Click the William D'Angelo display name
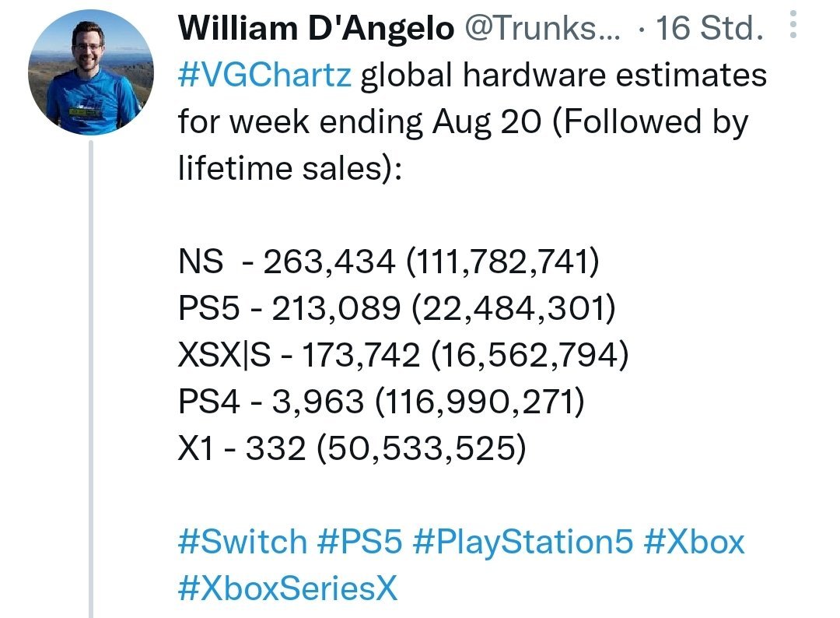The width and height of the screenshot is (840, 618). pyautogui.click(x=316, y=27)
